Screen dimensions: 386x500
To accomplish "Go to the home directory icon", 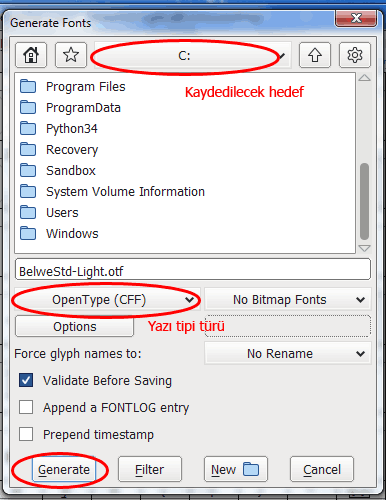I will click(31, 55).
